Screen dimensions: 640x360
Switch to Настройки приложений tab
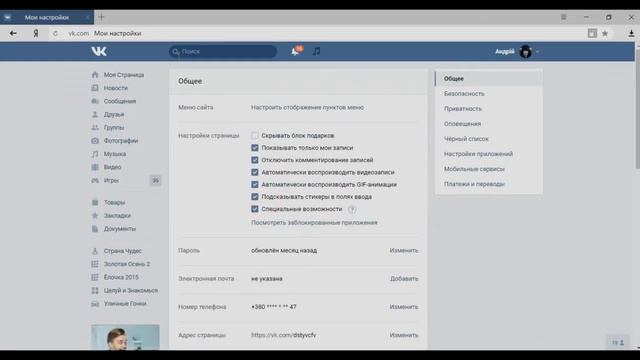tap(489, 154)
